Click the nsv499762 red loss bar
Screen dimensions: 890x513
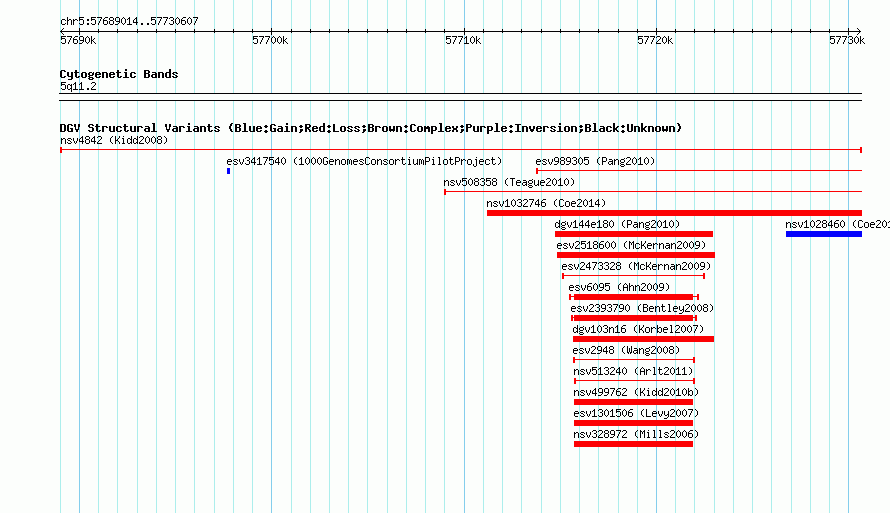pyautogui.click(x=633, y=402)
